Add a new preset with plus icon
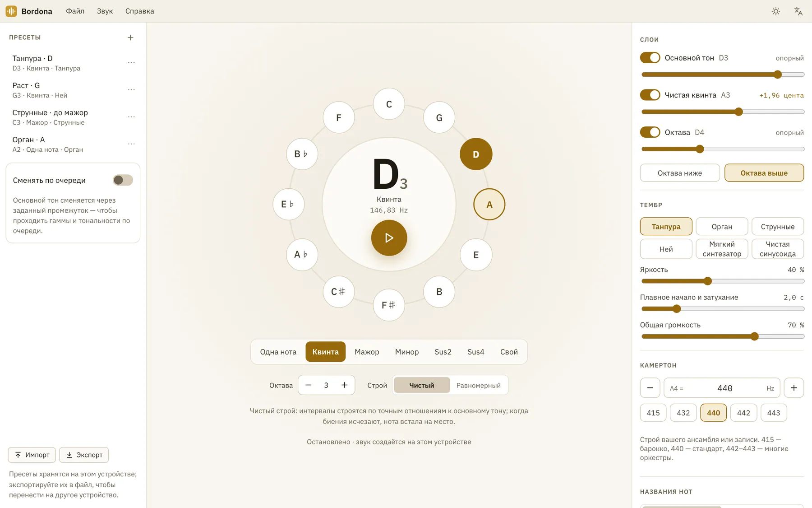This screenshot has width=812, height=508. coord(130,37)
